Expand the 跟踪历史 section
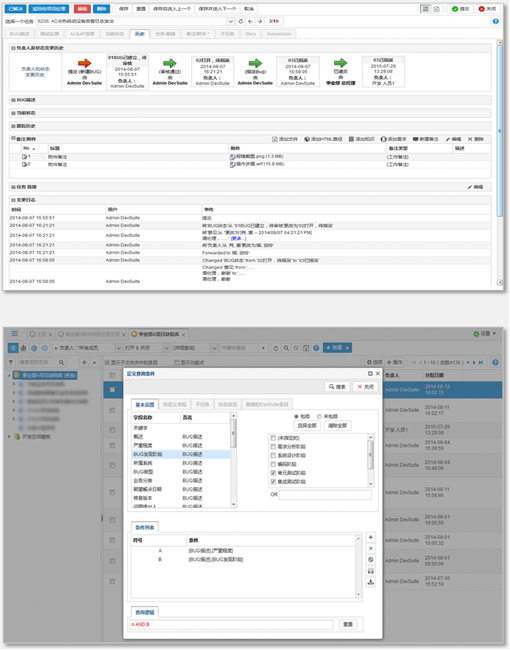 coord(13,126)
